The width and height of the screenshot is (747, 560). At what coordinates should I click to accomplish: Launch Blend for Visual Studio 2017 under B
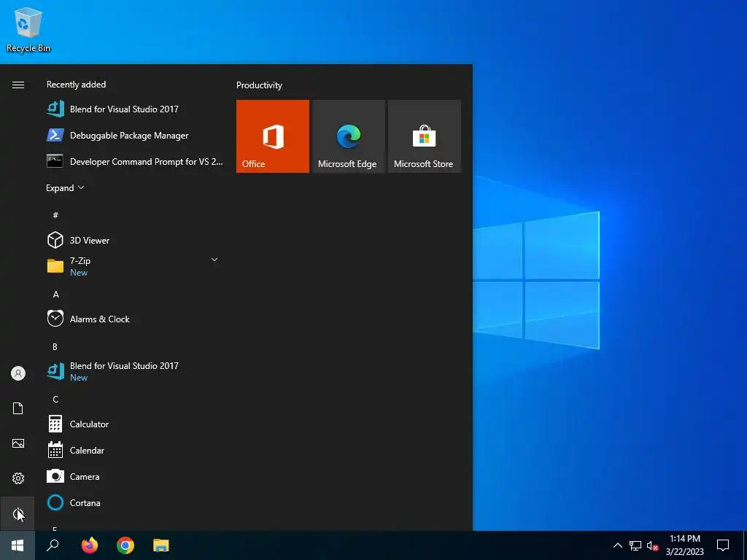[x=135, y=371]
